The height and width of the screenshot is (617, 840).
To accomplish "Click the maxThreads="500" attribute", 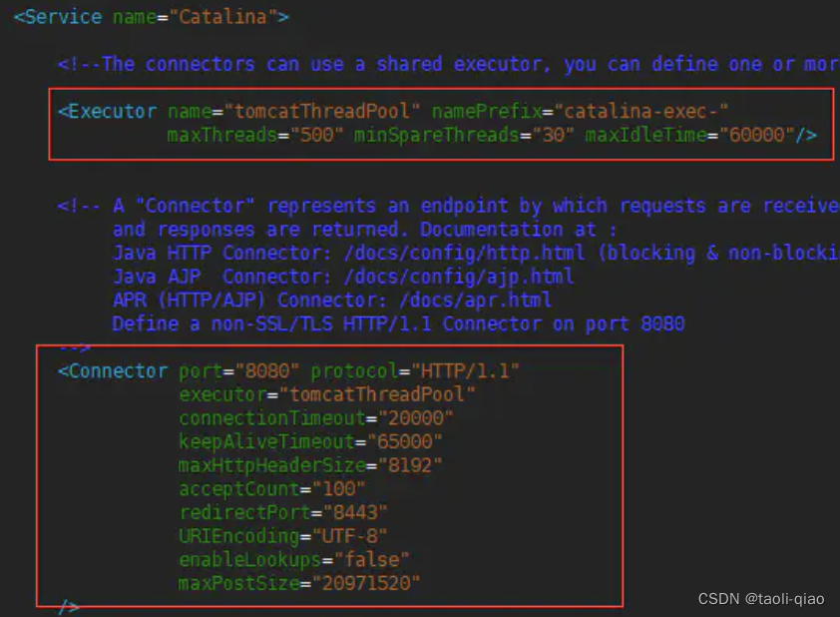I will click(255, 135).
